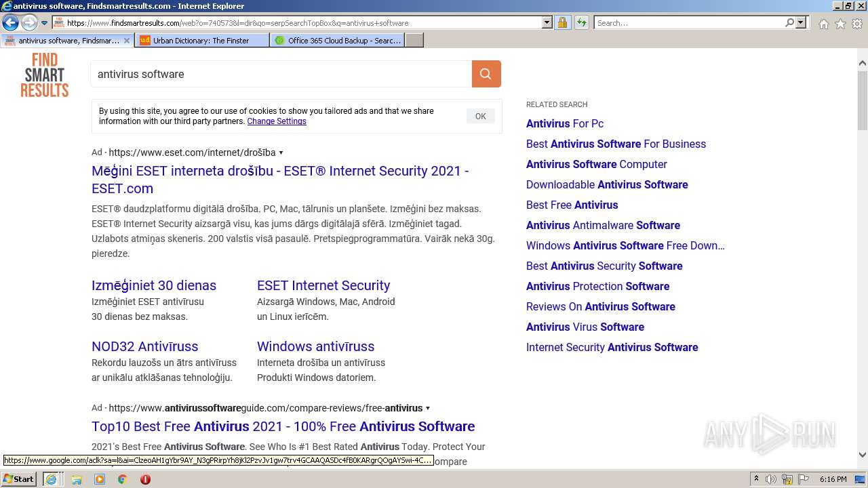The width and height of the screenshot is (868, 488).
Task: Open the Windows Start button
Action: tap(19, 479)
